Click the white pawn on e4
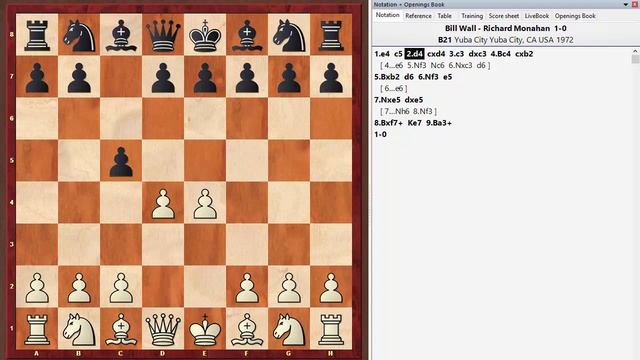 click(205, 203)
